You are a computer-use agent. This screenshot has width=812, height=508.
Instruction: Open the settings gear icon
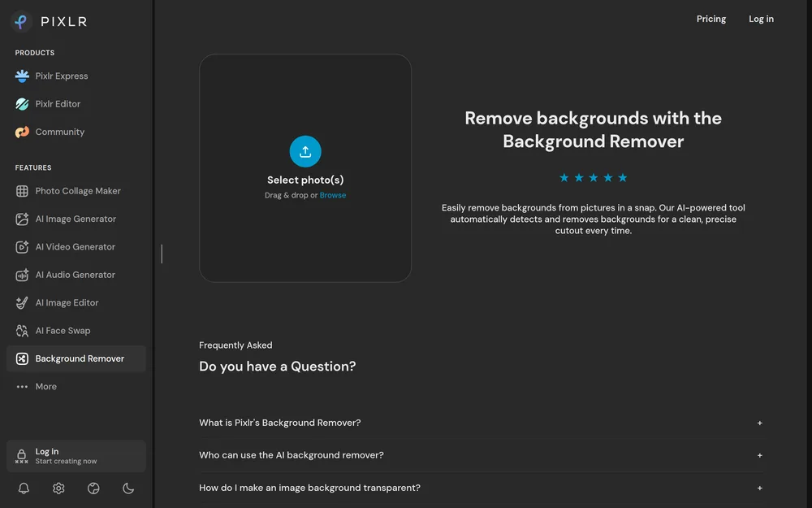58,488
